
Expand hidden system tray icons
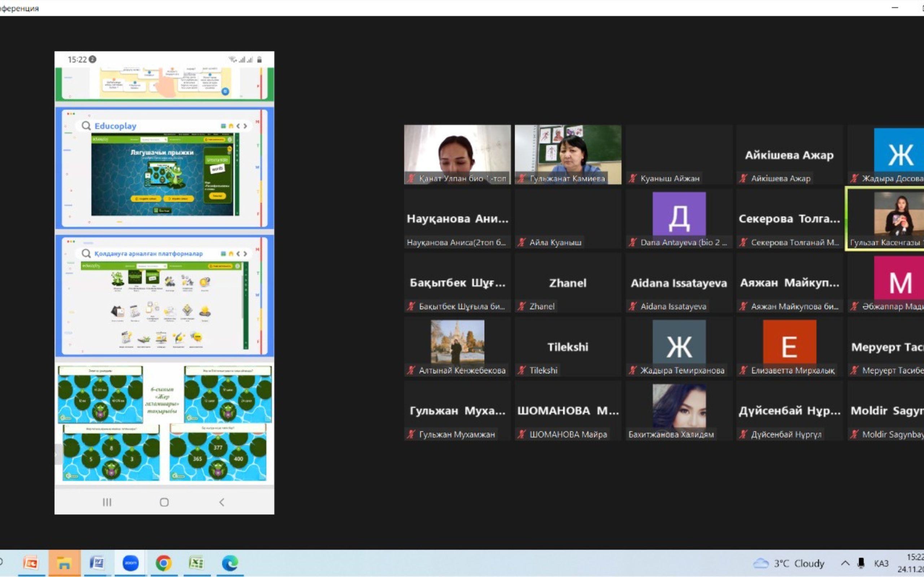[x=845, y=563]
